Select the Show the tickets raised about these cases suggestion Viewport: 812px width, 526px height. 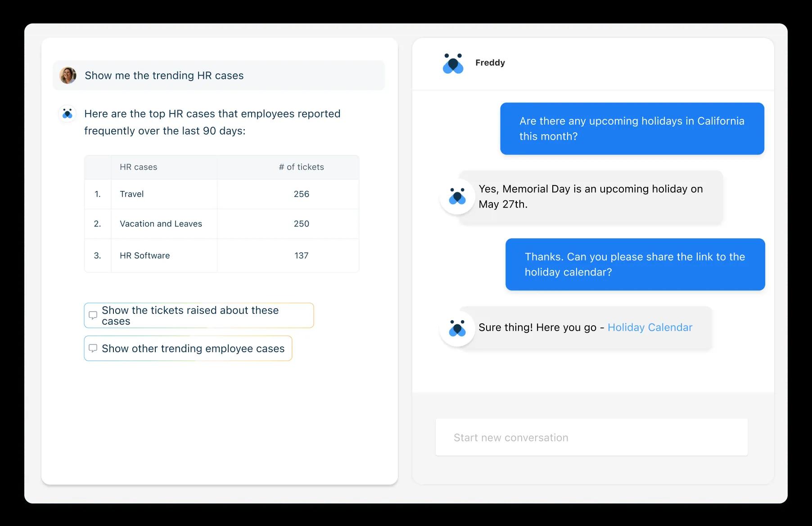coord(199,315)
